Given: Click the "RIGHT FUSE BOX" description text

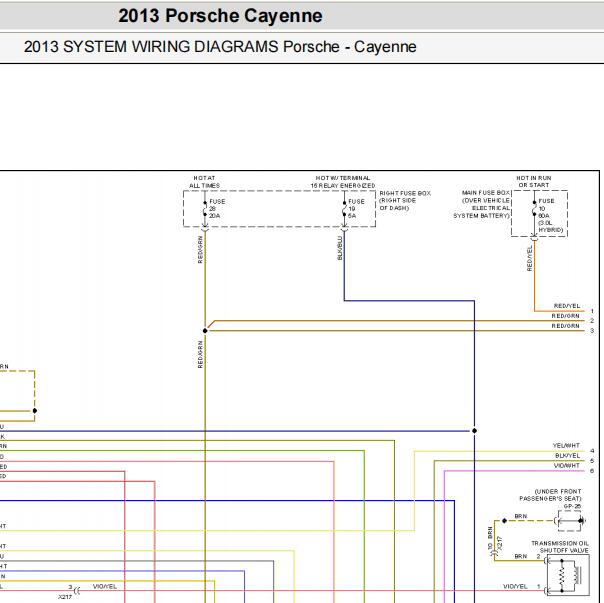Looking at the screenshot, I should pos(405,200).
